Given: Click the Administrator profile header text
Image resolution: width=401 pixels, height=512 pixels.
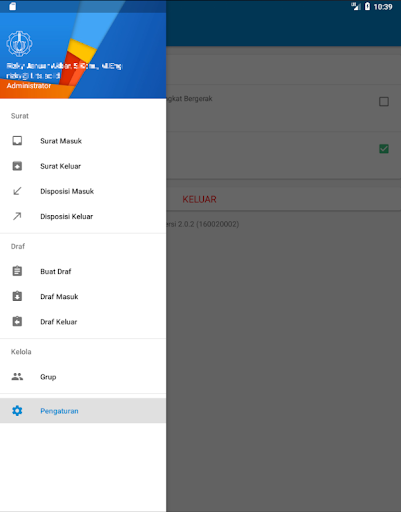Looking at the screenshot, I should click(29, 86).
